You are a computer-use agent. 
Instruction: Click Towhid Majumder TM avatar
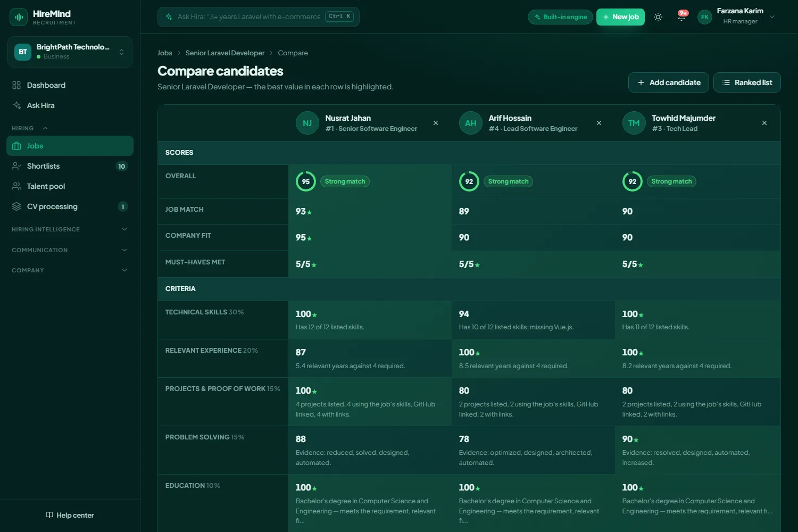(634, 123)
